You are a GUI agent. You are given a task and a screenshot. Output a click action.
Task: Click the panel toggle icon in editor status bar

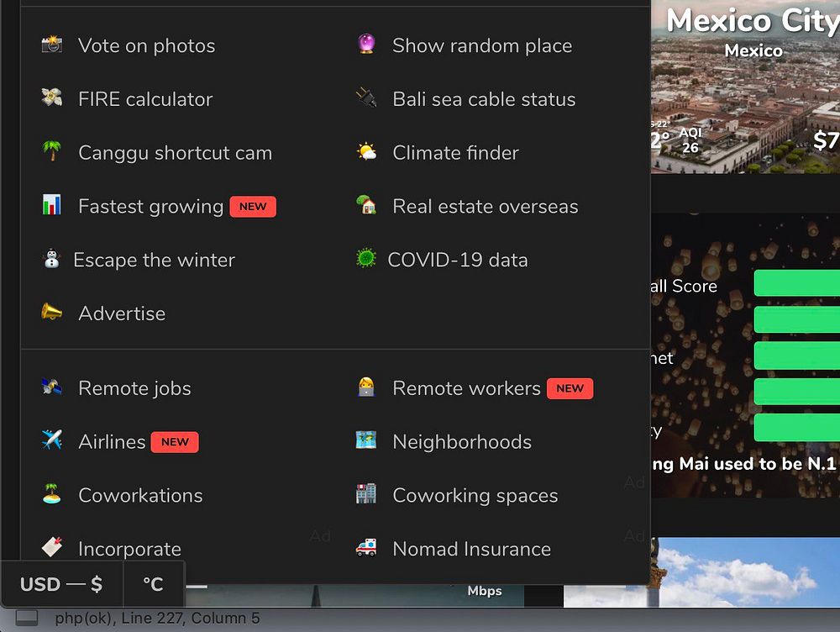27,618
